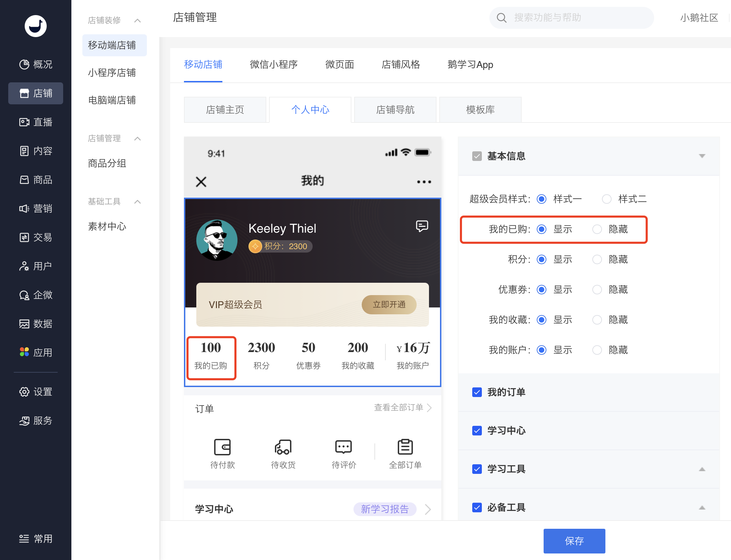
Task: Open the 内容 content section
Action: coord(36,151)
